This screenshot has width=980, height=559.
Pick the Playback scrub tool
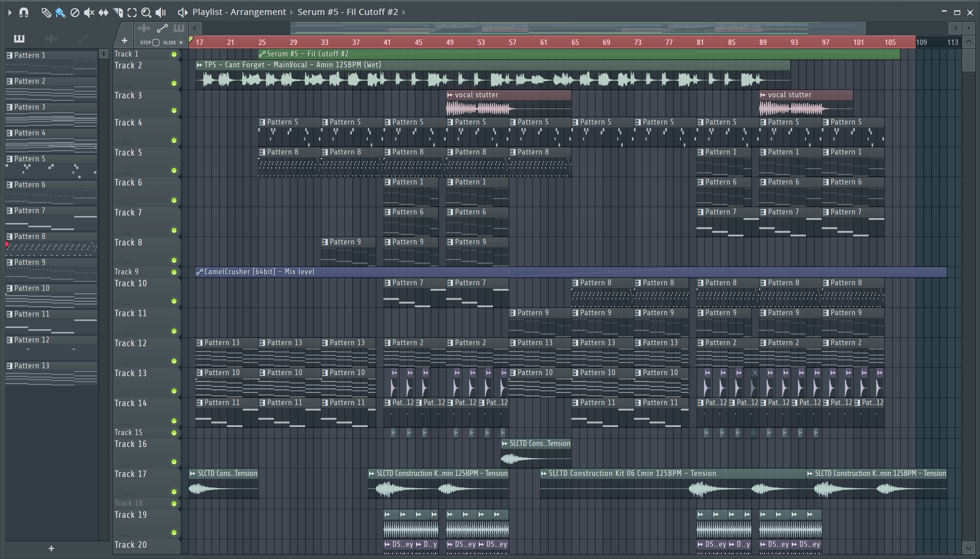(x=161, y=12)
